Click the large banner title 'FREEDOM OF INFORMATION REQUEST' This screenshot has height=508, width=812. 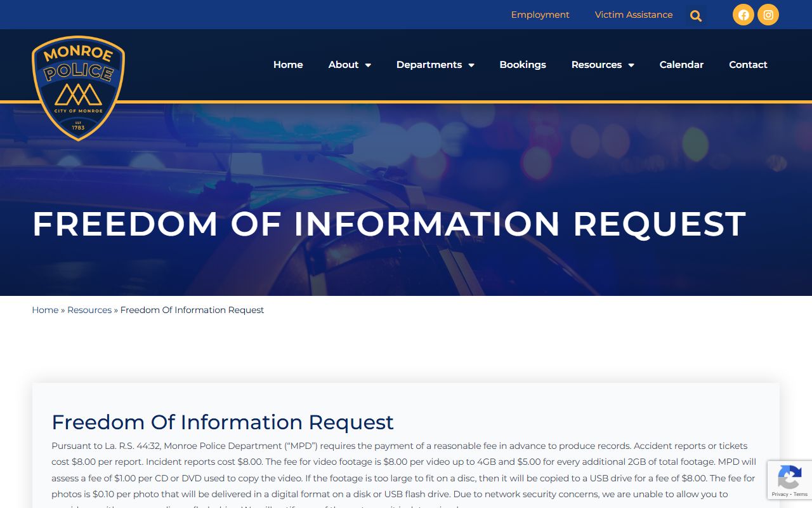(389, 224)
